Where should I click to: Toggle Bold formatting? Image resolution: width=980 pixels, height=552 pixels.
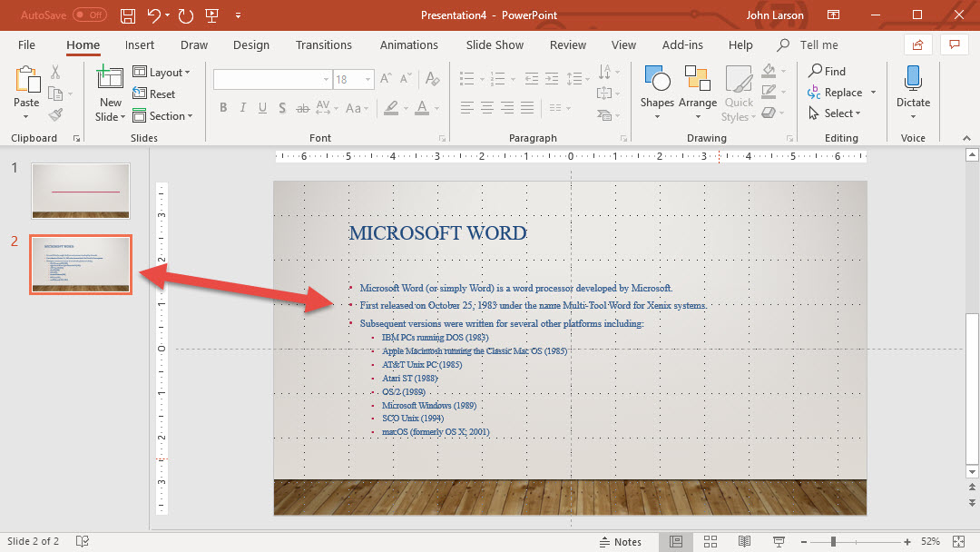(x=223, y=108)
